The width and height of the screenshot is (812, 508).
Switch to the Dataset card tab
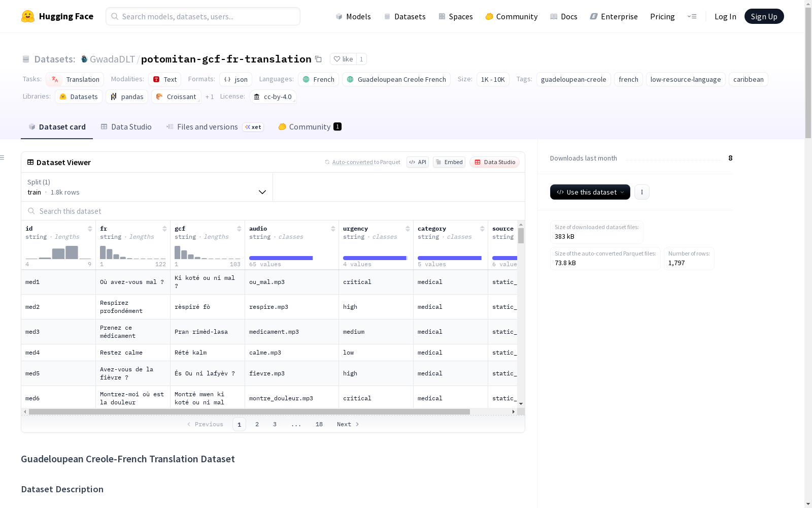(57, 127)
